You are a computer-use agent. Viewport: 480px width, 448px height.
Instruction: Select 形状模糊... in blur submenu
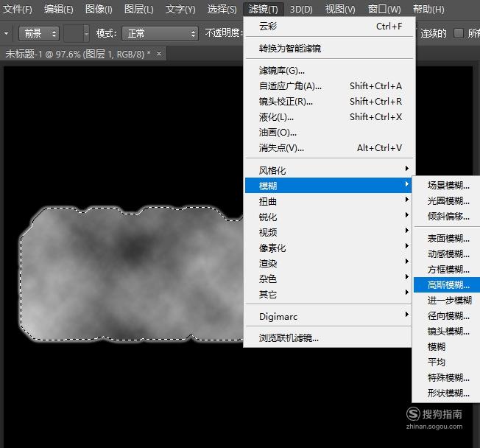[x=447, y=393]
